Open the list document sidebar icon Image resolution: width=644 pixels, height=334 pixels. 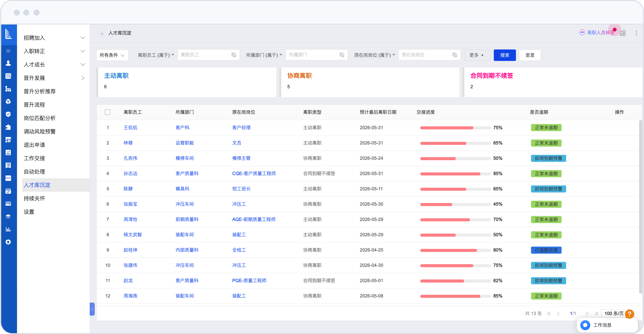pos(8,165)
